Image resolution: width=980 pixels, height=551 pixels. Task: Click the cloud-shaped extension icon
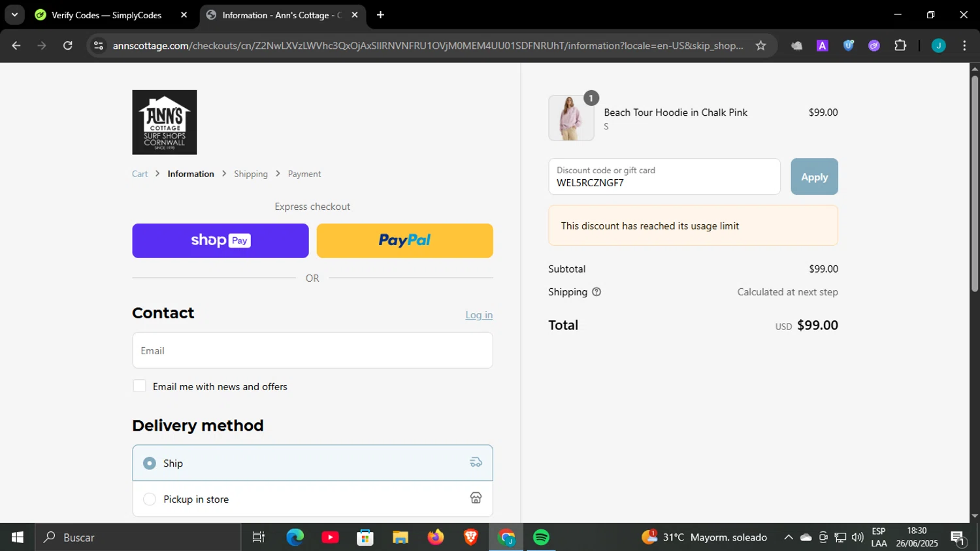point(796,46)
